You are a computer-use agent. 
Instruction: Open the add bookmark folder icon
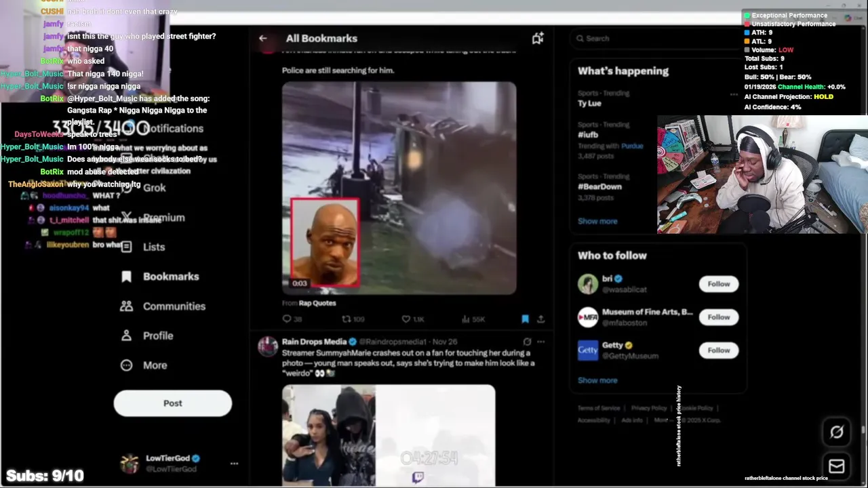(538, 39)
